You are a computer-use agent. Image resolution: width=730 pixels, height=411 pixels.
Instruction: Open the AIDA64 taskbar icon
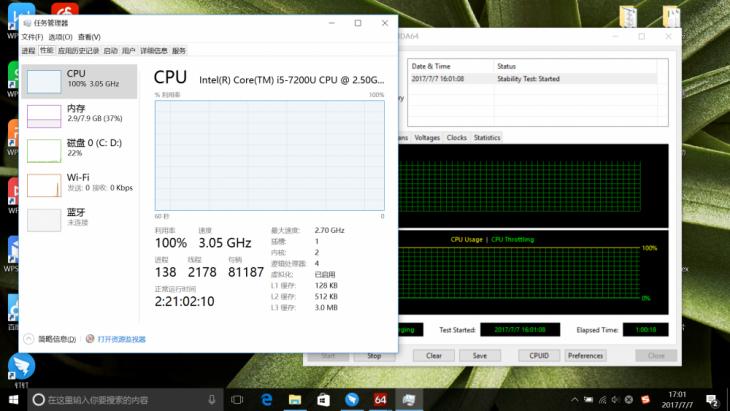coord(380,399)
